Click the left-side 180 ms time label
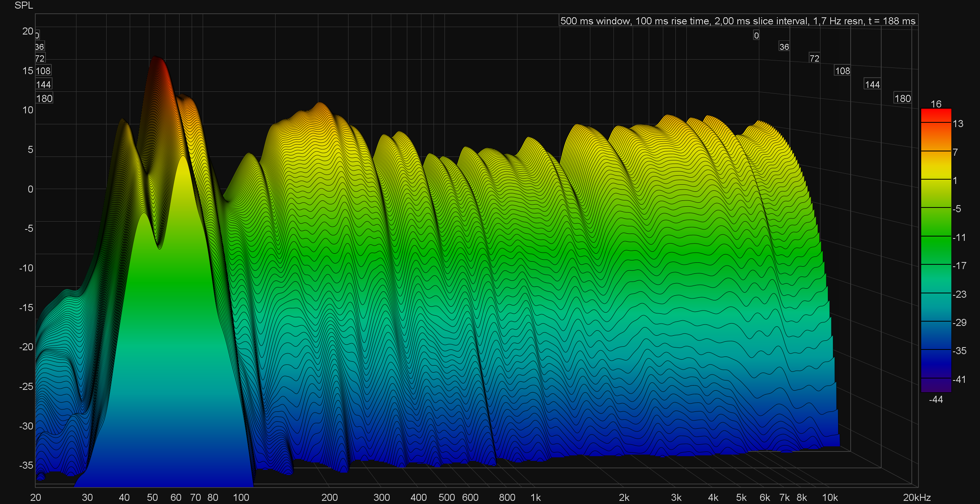The image size is (980, 504). 44,98
